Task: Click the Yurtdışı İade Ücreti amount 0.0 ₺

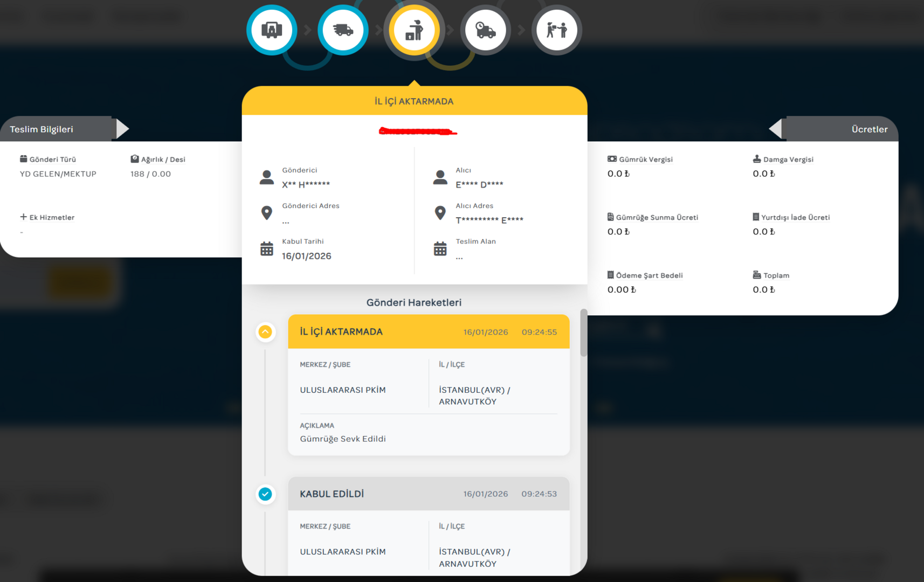Action: click(x=764, y=232)
